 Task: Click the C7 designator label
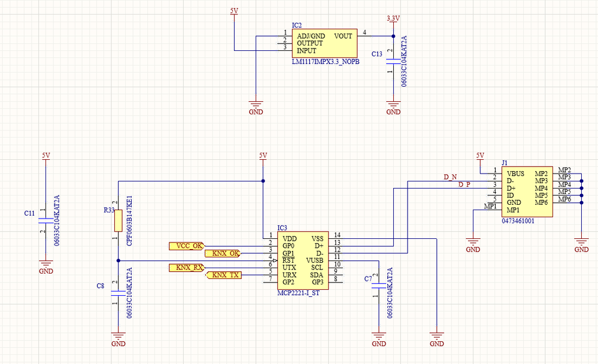[x=368, y=280]
